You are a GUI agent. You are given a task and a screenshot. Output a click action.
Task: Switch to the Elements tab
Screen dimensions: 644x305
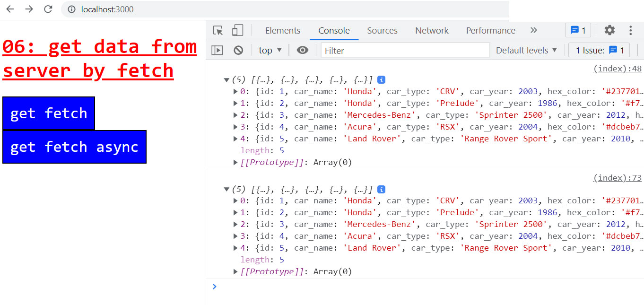(283, 31)
